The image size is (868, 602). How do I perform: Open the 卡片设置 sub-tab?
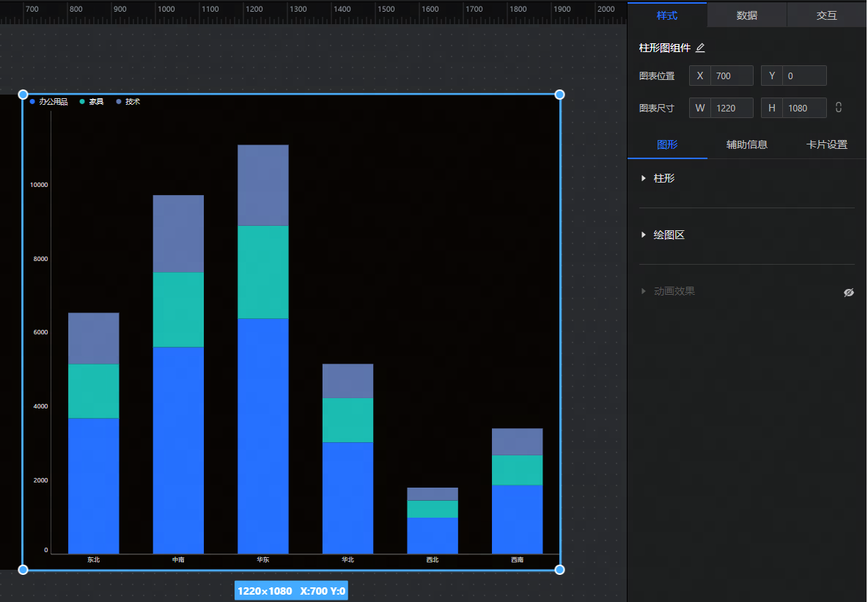tap(826, 144)
